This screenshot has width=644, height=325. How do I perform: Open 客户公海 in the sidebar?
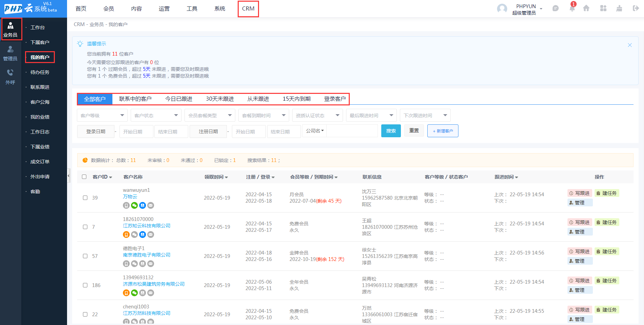40,102
